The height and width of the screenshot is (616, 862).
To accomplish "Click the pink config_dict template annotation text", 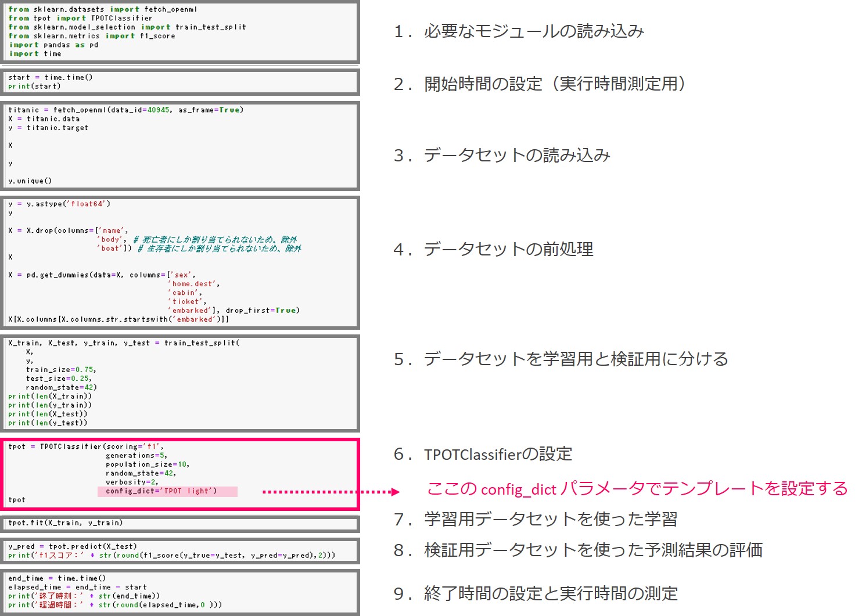I will 637,489.
